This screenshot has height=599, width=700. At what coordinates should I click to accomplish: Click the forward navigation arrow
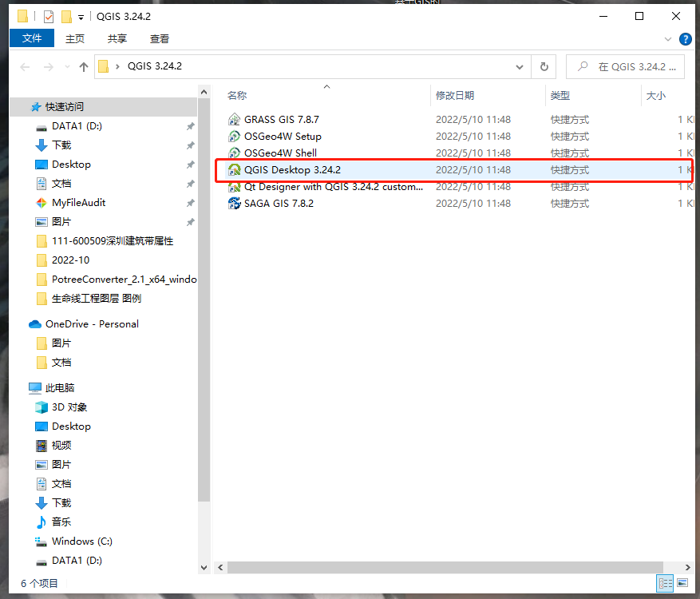(48, 67)
